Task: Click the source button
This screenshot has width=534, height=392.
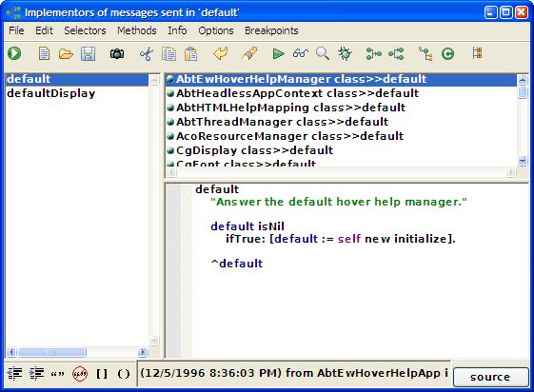Action: click(x=490, y=377)
